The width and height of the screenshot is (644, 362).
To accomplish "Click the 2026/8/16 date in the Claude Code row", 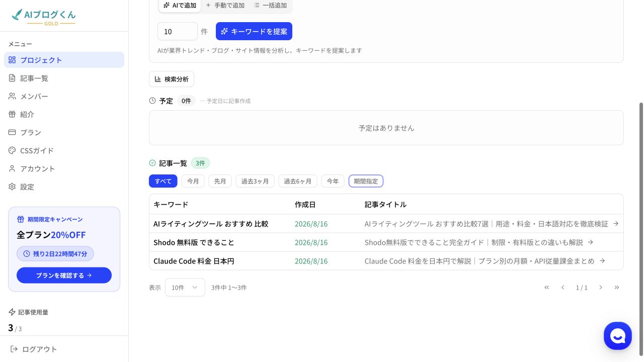I will click(311, 261).
